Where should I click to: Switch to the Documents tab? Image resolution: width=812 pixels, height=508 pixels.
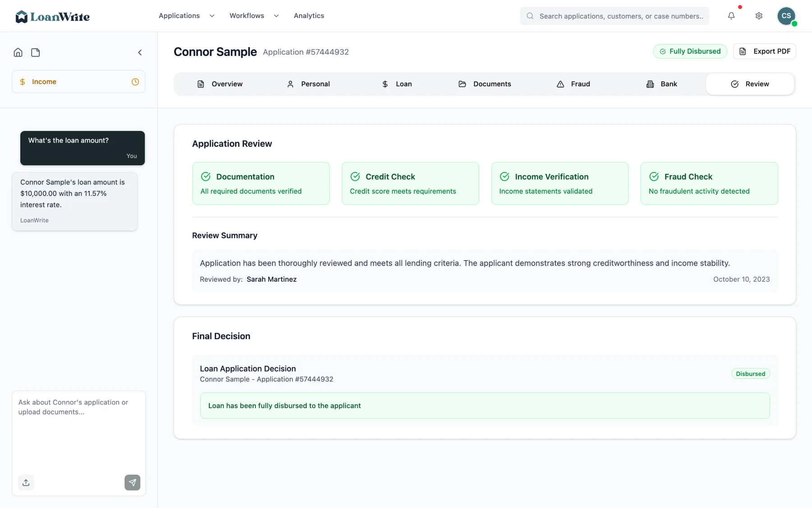(x=484, y=84)
